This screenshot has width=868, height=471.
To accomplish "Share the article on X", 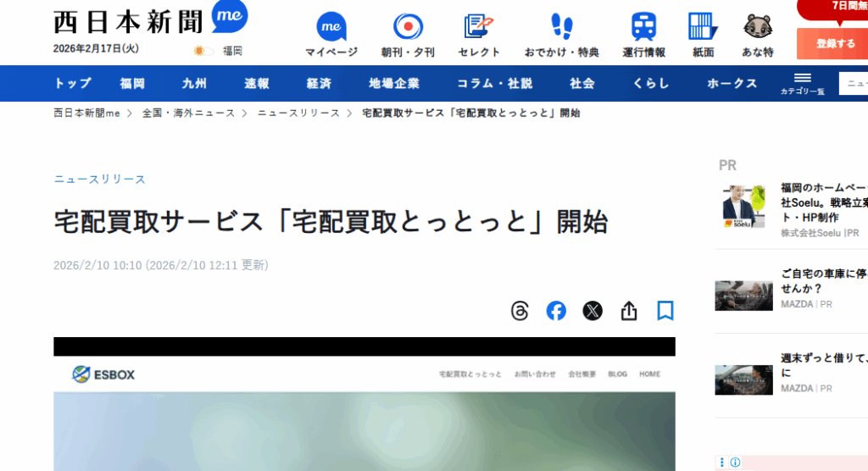I will (x=593, y=311).
